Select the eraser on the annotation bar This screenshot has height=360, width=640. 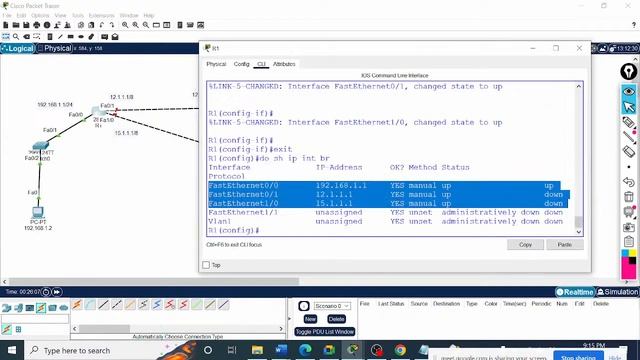[x=629, y=151]
